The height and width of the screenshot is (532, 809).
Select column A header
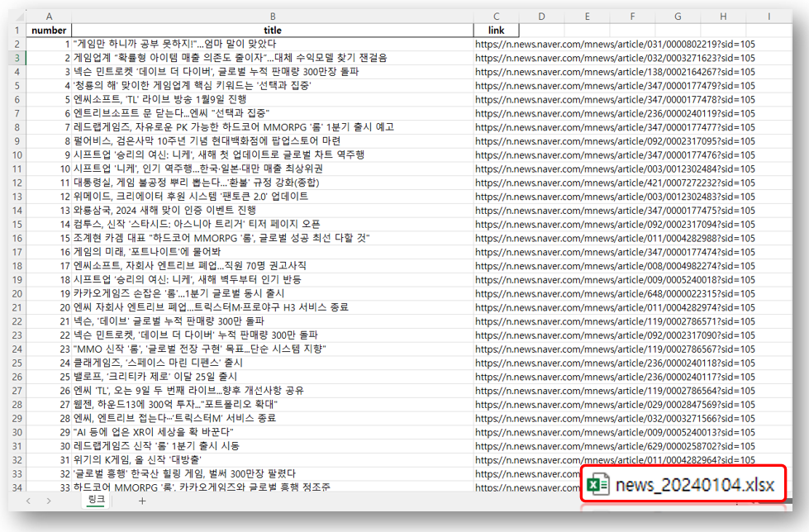pos(49,17)
